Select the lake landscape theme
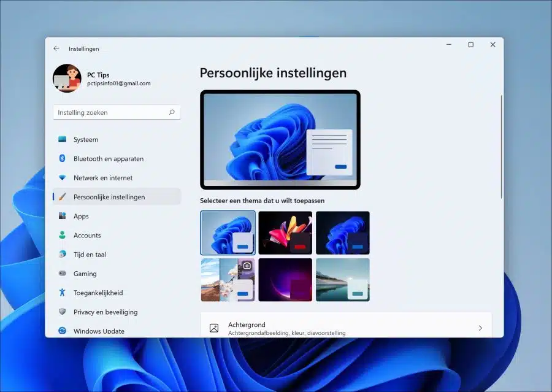Image resolution: width=552 pixels, height=392 pixels. pyautogui.click(x=342, y=280)
